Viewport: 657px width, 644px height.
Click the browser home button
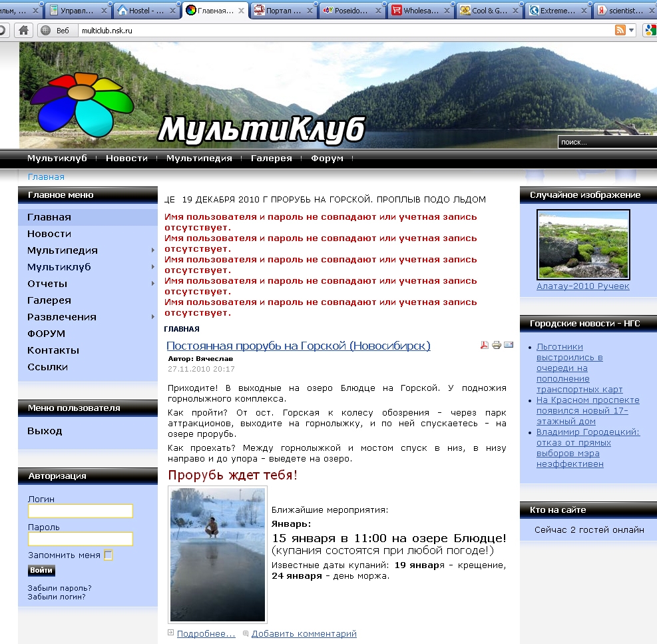pyautogui.click(x=23, y=30)
